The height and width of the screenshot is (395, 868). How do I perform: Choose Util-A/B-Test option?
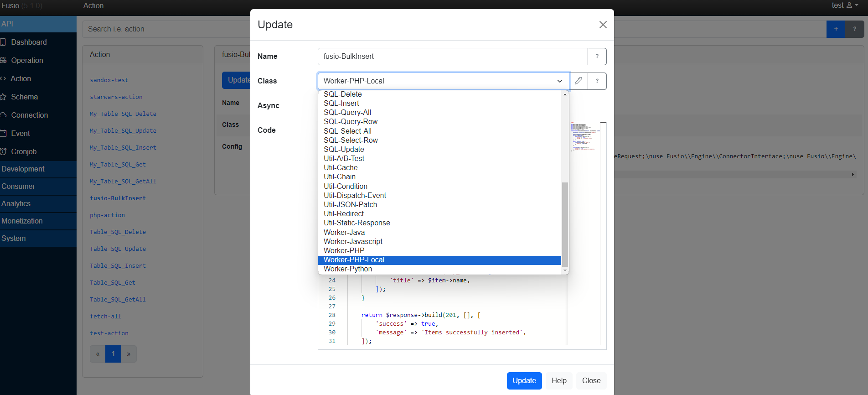click(x=439, y=158)
